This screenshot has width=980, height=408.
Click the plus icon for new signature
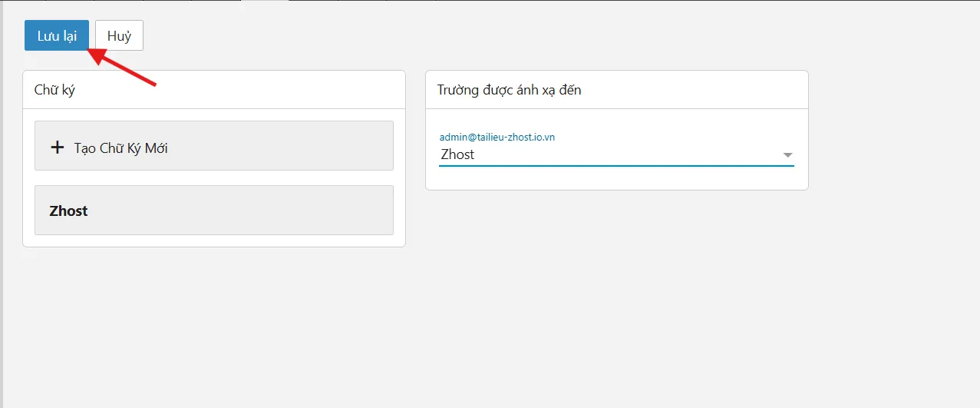[57, 148]
